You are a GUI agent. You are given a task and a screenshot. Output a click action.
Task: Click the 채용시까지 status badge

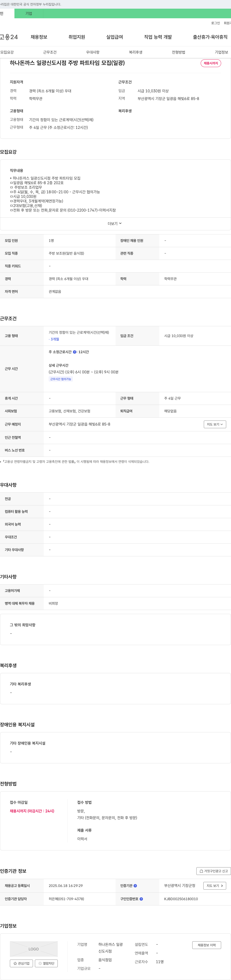pos(211,63)
